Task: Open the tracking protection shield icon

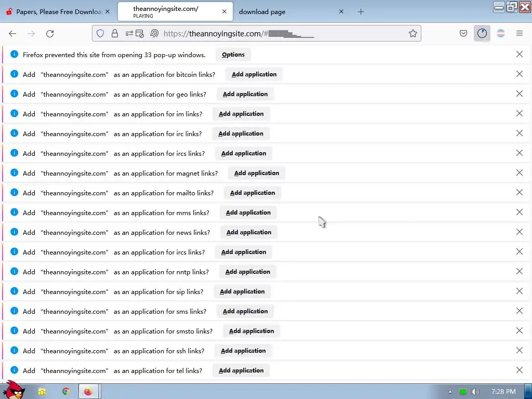Action: point(100,33)
